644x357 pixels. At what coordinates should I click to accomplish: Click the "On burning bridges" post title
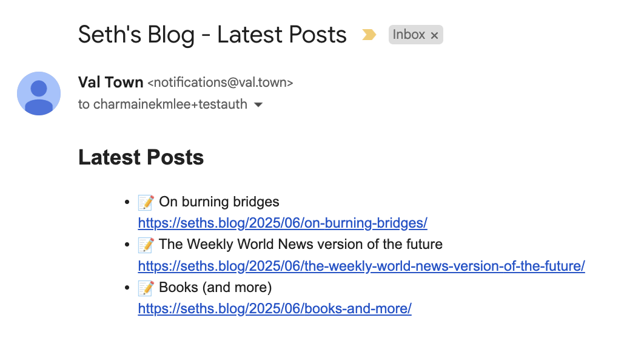click(x=219, y=202)
